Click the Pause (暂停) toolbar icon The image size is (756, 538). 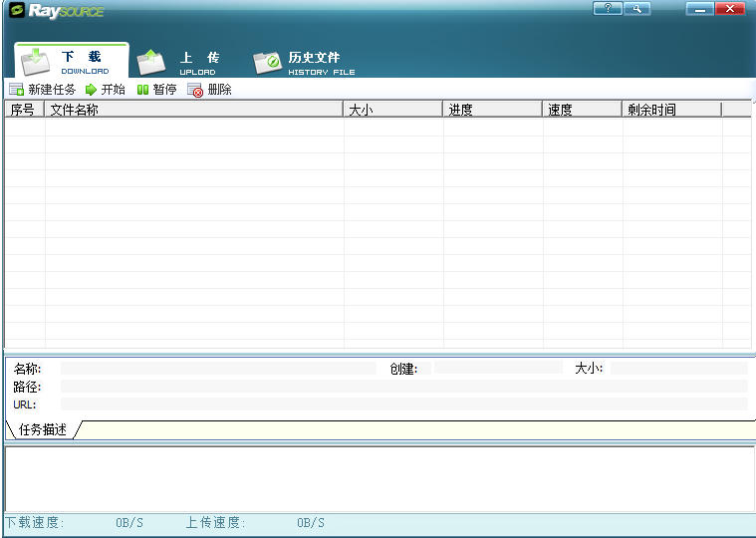pyautogui.click(x=142, y=90)
